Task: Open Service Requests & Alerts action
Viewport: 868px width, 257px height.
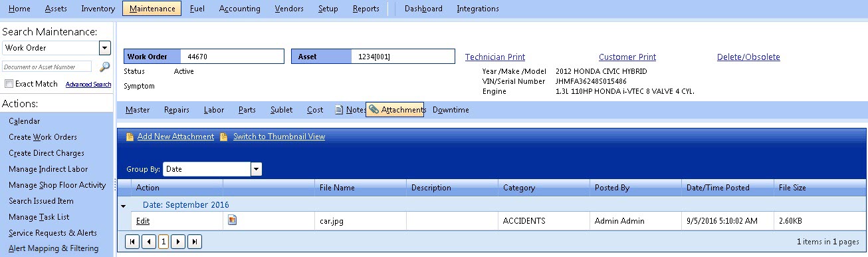Action: (53, 233)
